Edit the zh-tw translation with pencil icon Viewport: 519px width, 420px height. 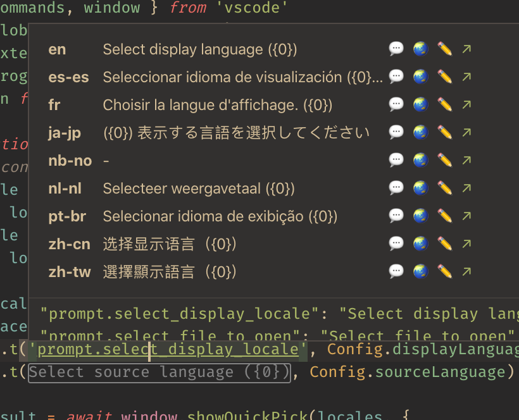(x=444, y=271)
